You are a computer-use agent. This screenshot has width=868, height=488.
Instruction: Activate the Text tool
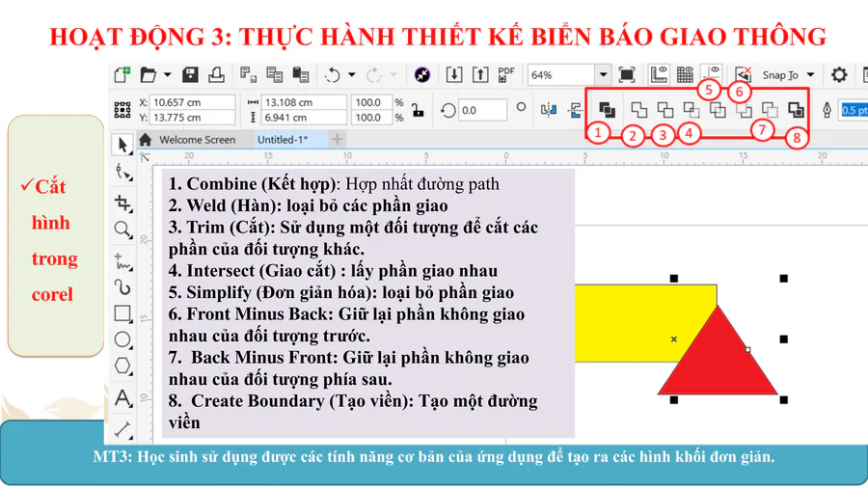coord(122,397)
